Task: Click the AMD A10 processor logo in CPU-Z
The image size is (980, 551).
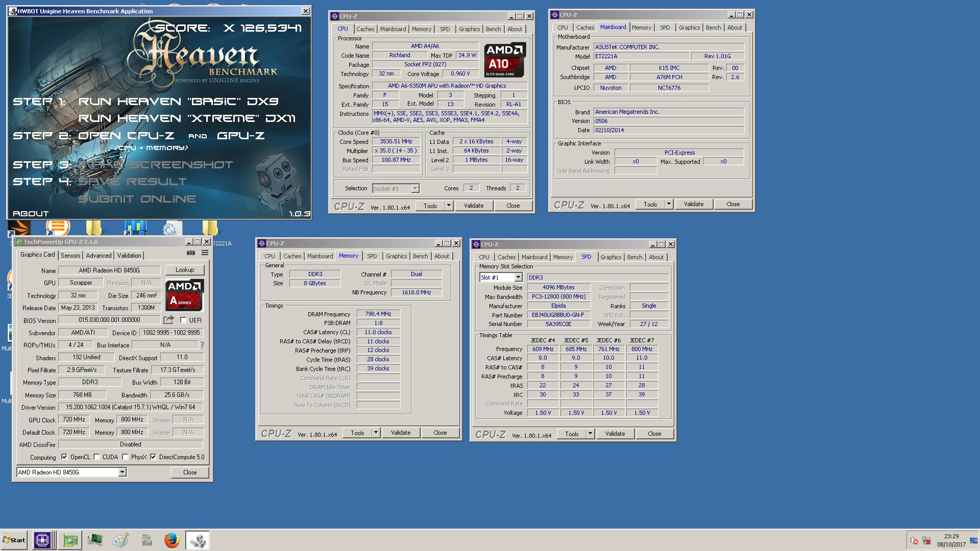Action: (x=505, y=60)
